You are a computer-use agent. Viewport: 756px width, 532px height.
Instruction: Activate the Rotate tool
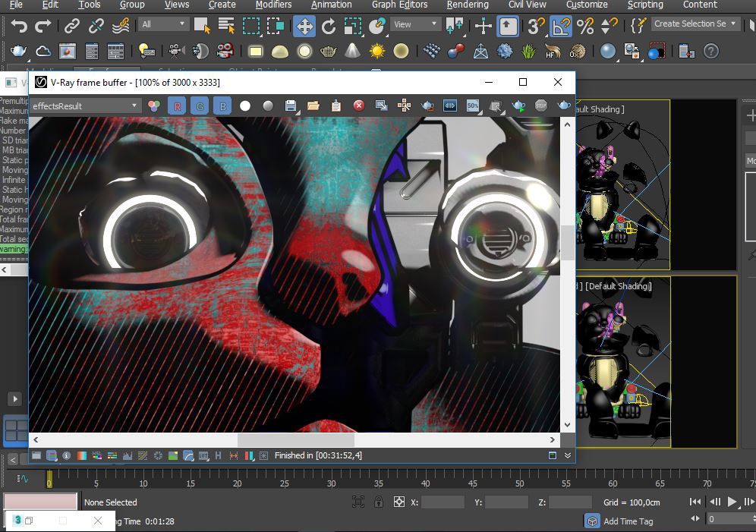coord(329,27)
